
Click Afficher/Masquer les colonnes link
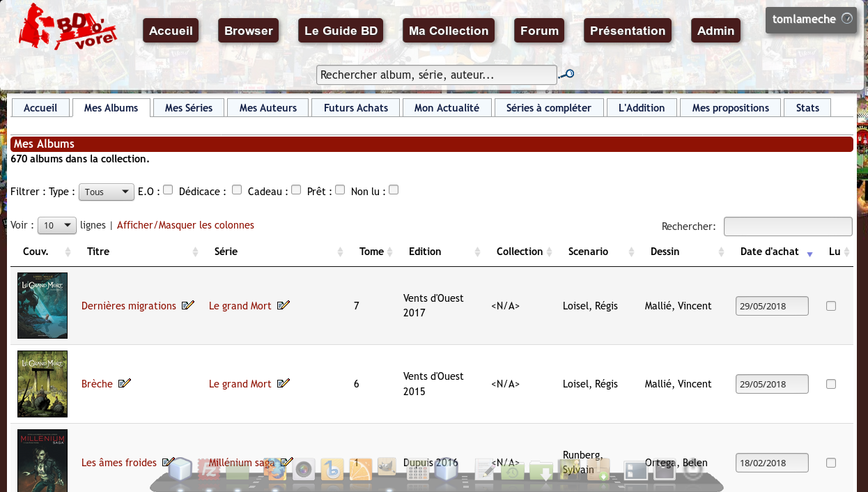185,225
